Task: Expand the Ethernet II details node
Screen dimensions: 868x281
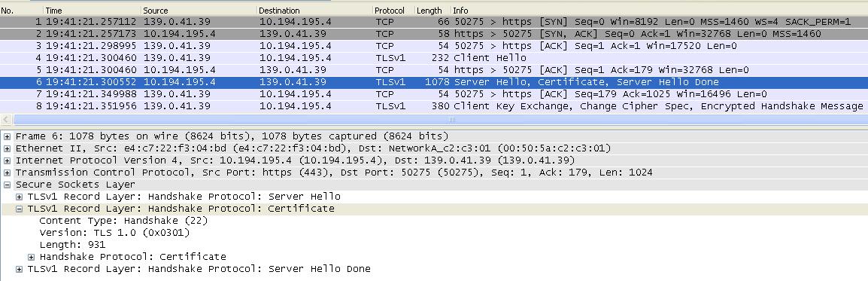Action: [7, 148]
